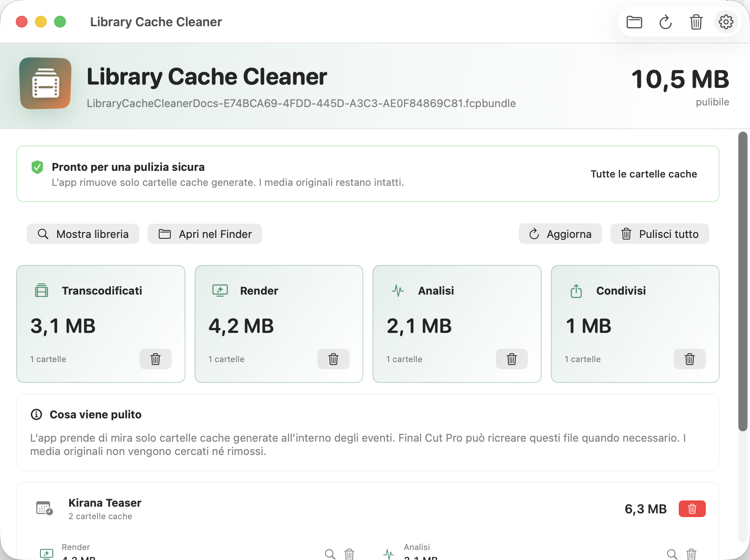Click the Kirana Teaser event title
Image resolution: width=750 pixels, height=560 pixels.
pyautogui.click(x=105, y=503)
